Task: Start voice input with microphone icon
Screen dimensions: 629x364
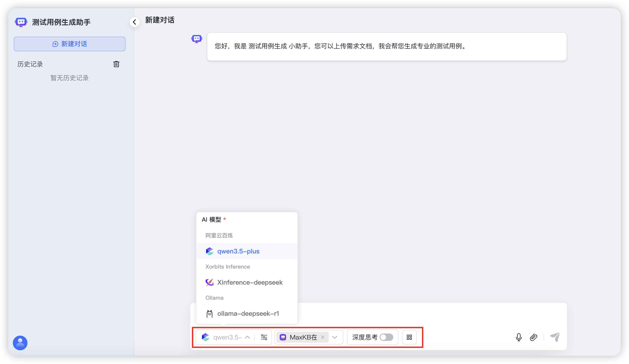Action: click(x=518, y=337)
